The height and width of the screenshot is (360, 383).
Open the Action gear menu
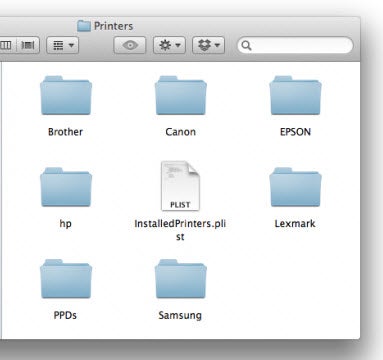click(x=169, y=45)
